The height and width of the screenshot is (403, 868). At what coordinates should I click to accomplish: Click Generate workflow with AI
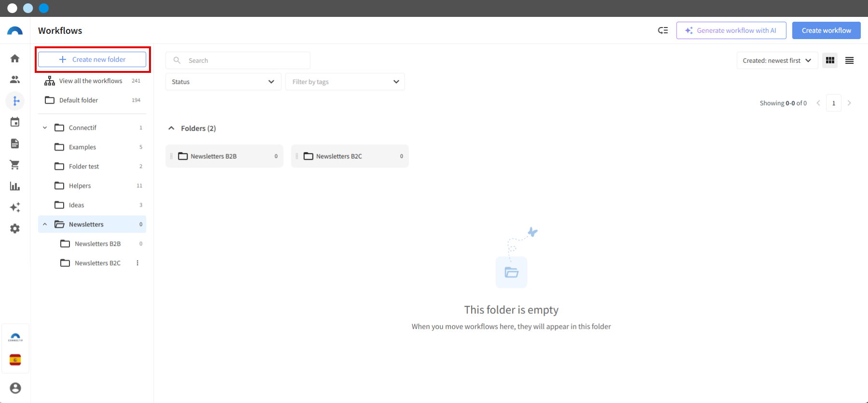[731, 30]
